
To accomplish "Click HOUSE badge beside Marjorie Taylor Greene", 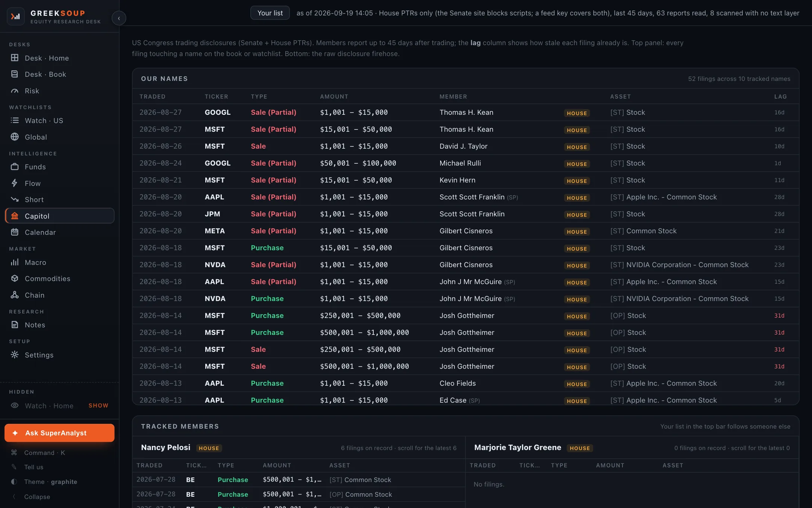I will pyautogui.click(x=580, y=448).
